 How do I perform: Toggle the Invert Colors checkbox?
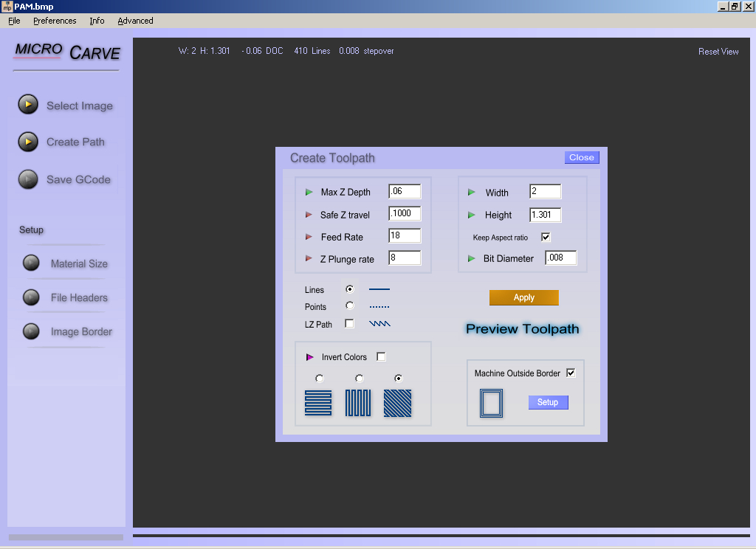[381, 356]
